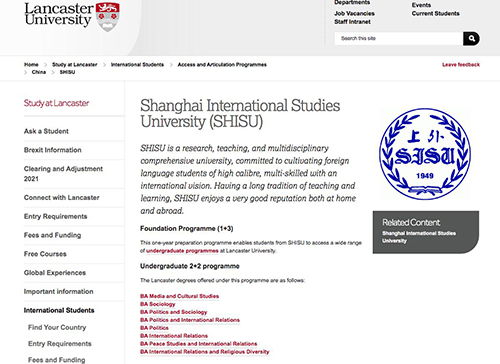Select Connect with Lancaster in sidebar
This screenshot has height=364, width=500.
(62, 198)
